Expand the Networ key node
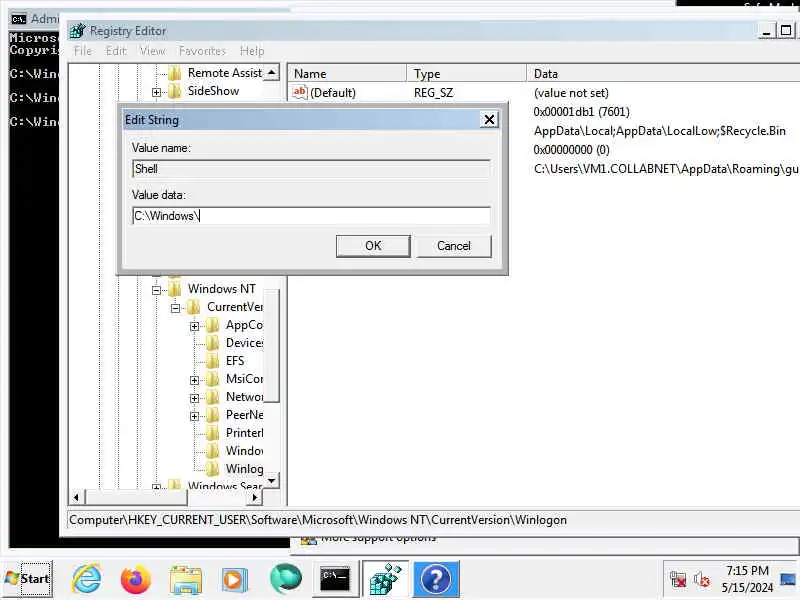 (x=194, y=398)
